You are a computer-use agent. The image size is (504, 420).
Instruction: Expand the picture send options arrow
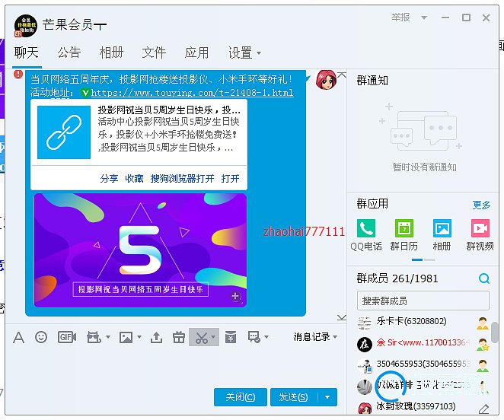coord(139,337)
